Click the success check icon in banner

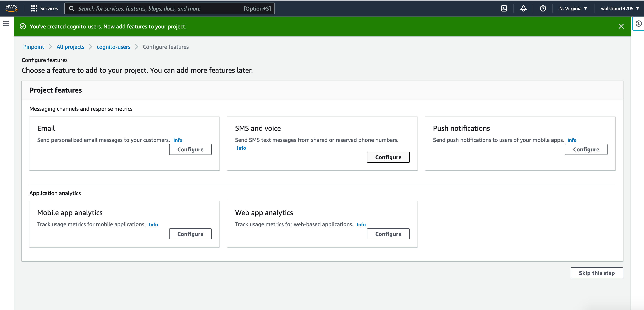[23, 26]
